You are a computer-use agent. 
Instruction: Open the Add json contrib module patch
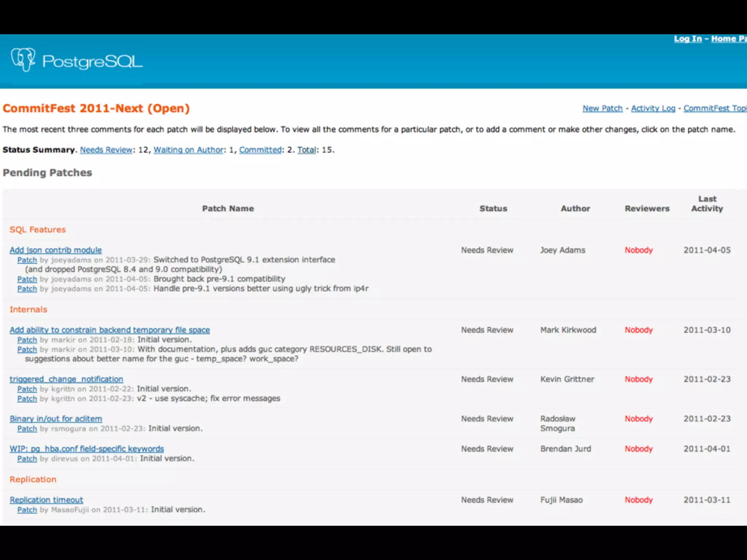[55, 250]
